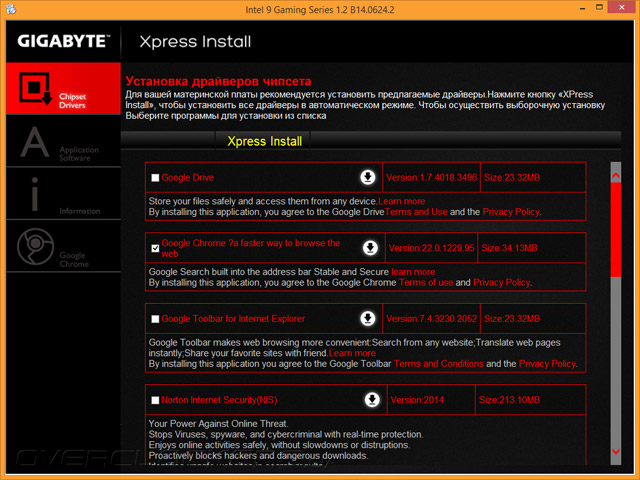Click the GIGABYTE logo

click(64, 41)
